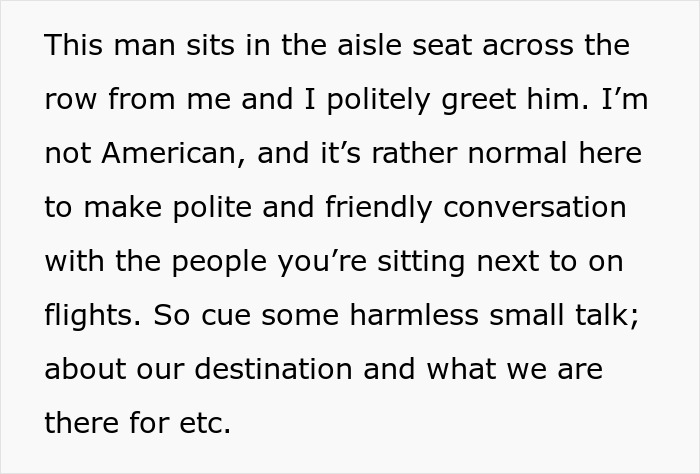Click the word "This" starting the paragraph
Screen dimensions: 700x474
(74, 45)
